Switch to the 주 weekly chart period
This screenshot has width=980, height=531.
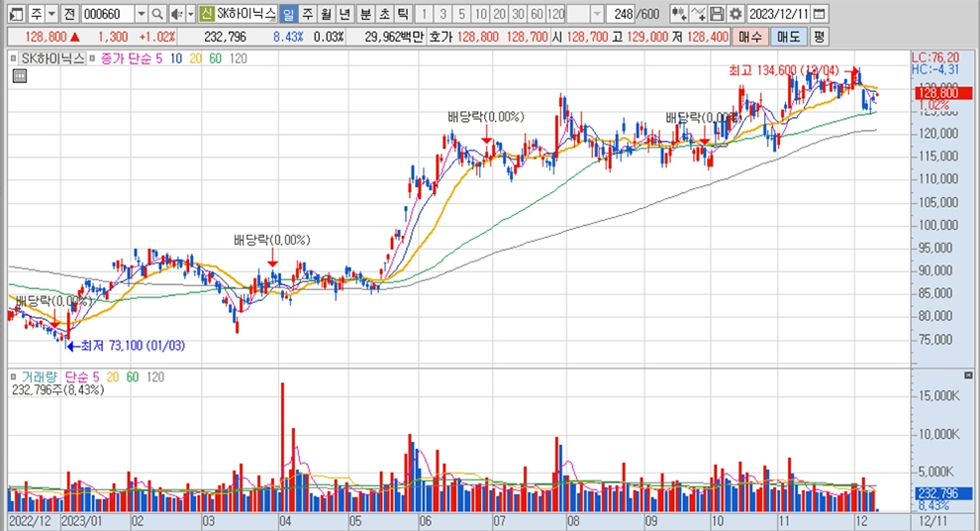point(307,13)
